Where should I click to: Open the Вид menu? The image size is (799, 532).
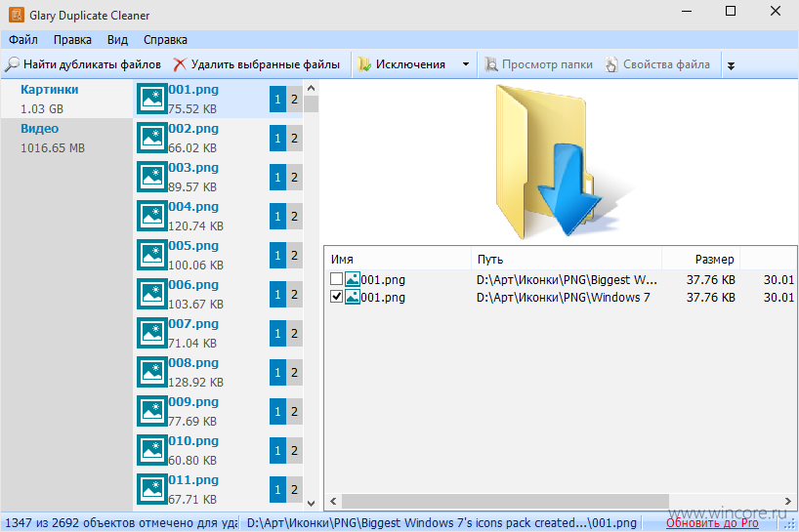(x=117, y=40)
